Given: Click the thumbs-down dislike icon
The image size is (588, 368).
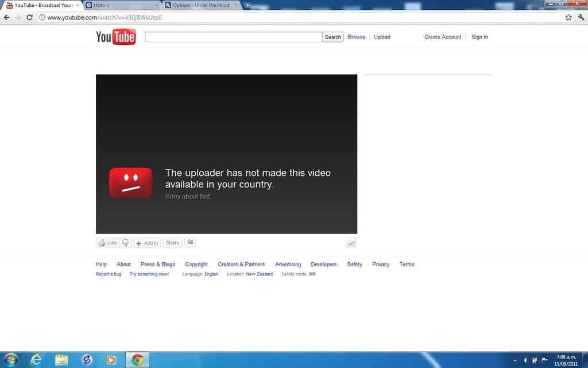Looking at the screenshot, I should pyautogui.click(x=126, y=243).
